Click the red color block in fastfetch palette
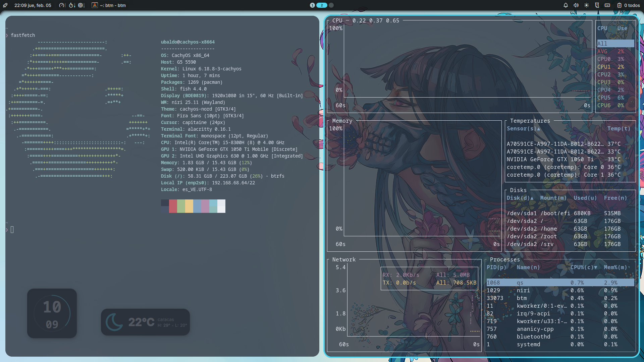644x362 pixels. click(x=173, y=206)
